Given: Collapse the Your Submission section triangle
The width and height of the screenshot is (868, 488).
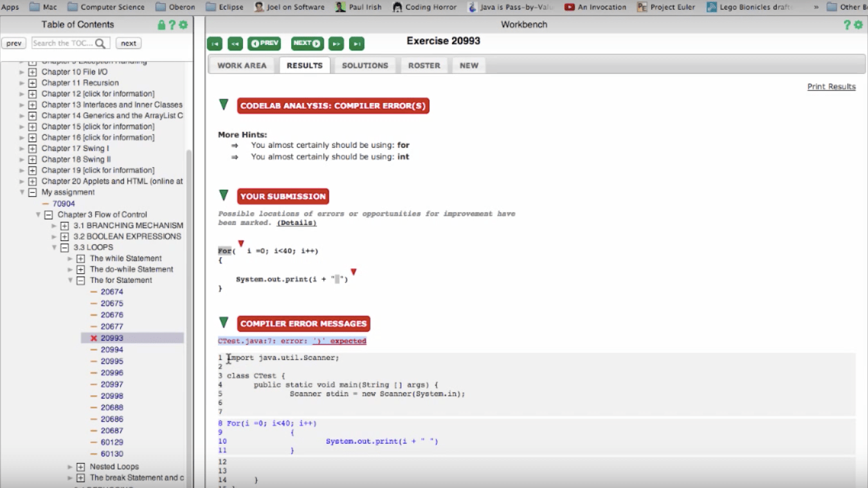Looking at the screenshot, I should click(x=224, y=195).
